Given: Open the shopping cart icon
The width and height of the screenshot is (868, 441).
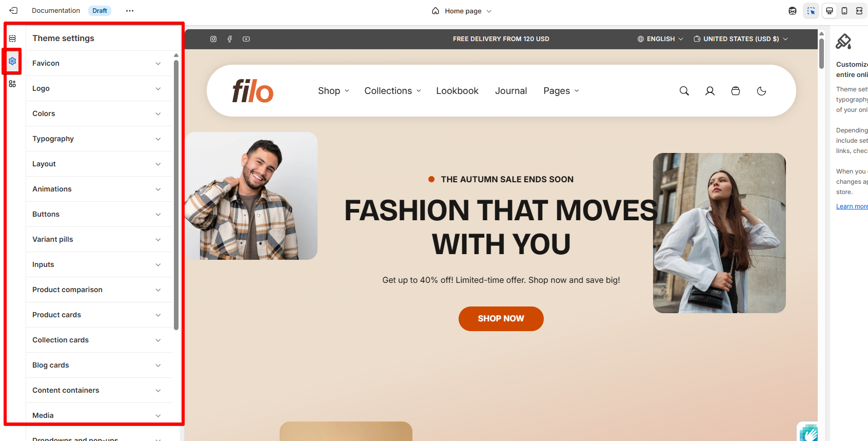Looking at the screenshot, I should 735,91.
